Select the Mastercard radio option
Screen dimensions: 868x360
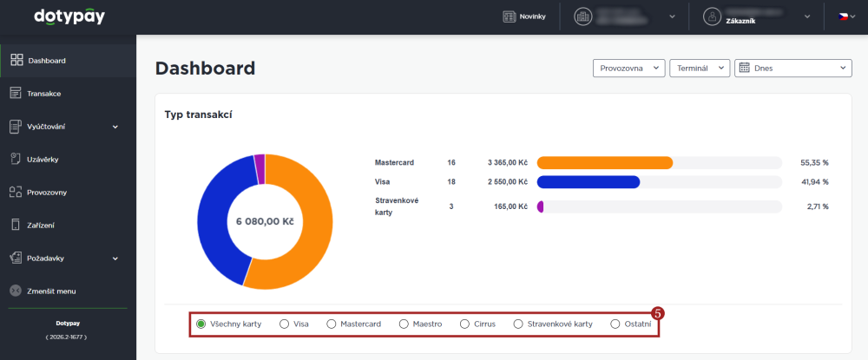click(x=332, y=324)
